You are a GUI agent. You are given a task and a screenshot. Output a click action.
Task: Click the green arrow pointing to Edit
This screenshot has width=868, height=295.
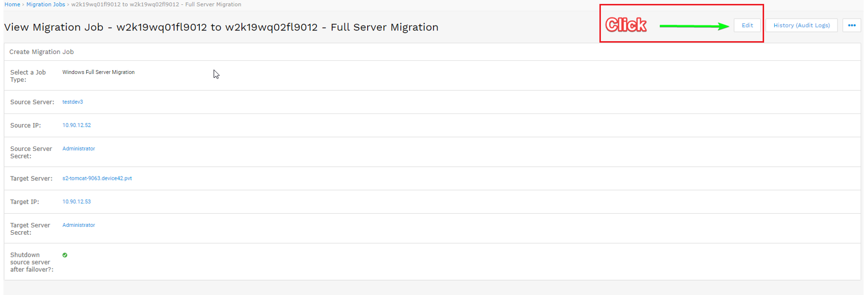coord(694,26)
